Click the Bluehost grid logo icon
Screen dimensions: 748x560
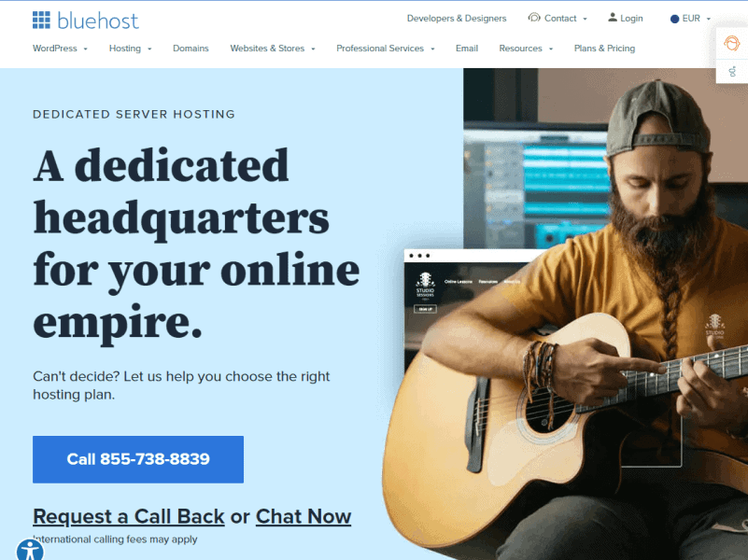41,20
